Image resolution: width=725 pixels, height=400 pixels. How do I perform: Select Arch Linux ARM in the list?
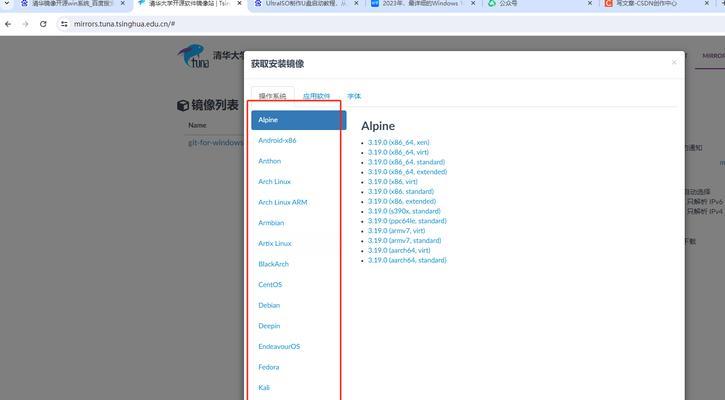click(x=283, y=202)
